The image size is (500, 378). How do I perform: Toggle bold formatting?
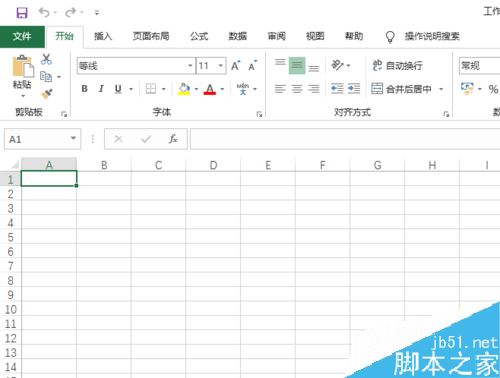tap(84, 89)
